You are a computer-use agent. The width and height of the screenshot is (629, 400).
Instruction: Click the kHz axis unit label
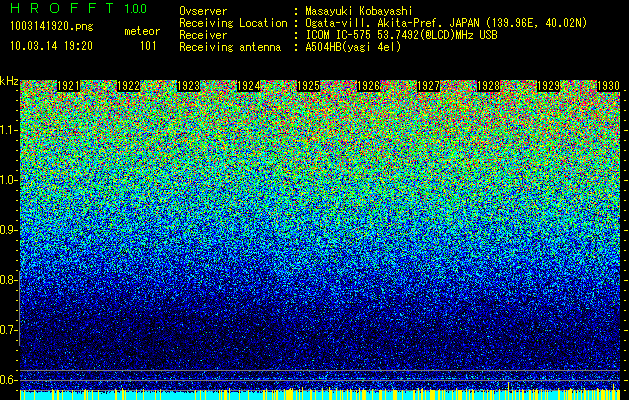(9, 81)
